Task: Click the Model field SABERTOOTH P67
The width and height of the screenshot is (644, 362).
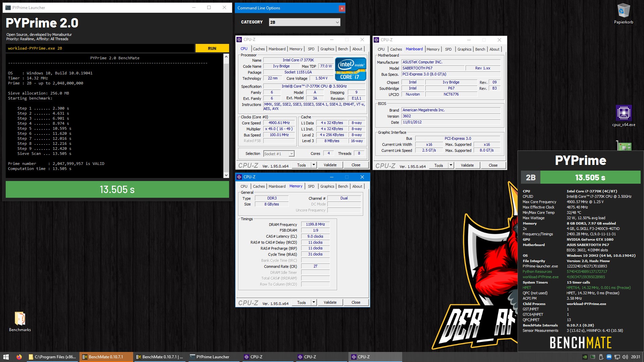Action: pyautogui.click(x=433, y=68)
